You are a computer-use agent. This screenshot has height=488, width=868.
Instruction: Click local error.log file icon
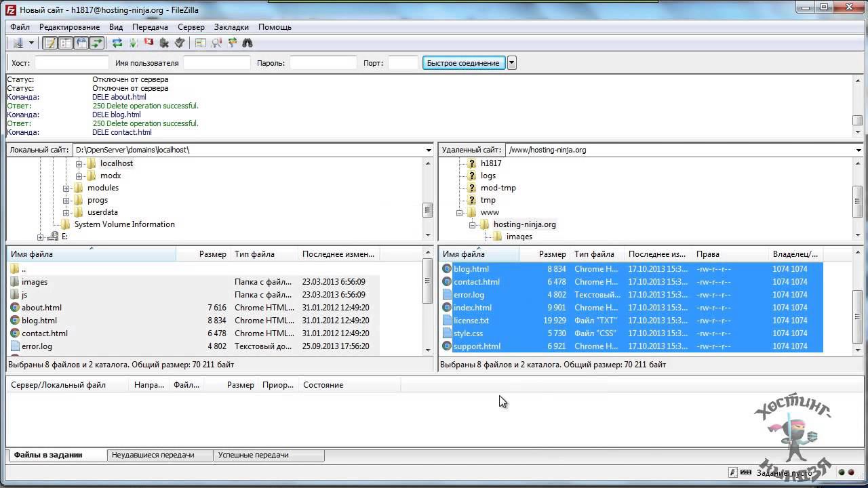[15, 346]
